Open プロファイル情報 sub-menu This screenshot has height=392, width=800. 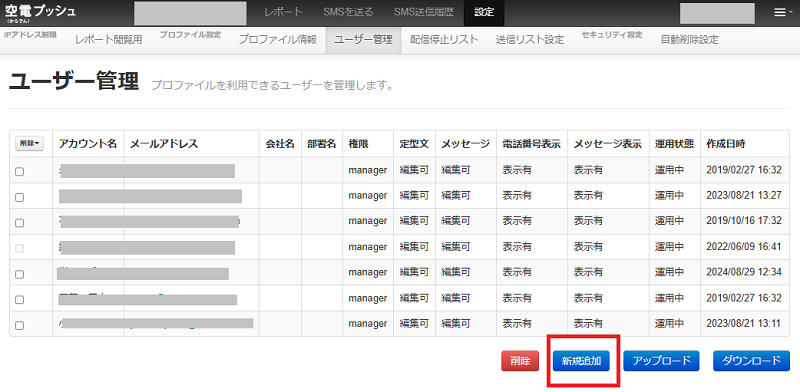click(278, 40)
